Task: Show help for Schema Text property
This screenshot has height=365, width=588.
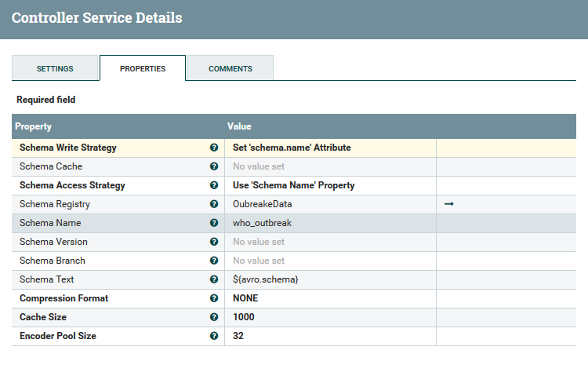Action: click(214, 279)
